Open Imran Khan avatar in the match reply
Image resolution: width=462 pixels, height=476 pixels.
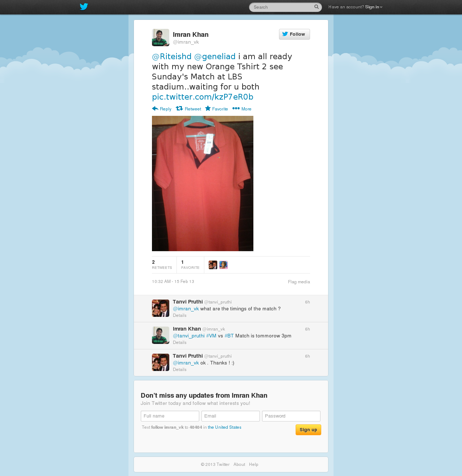(x=161, y=335)
